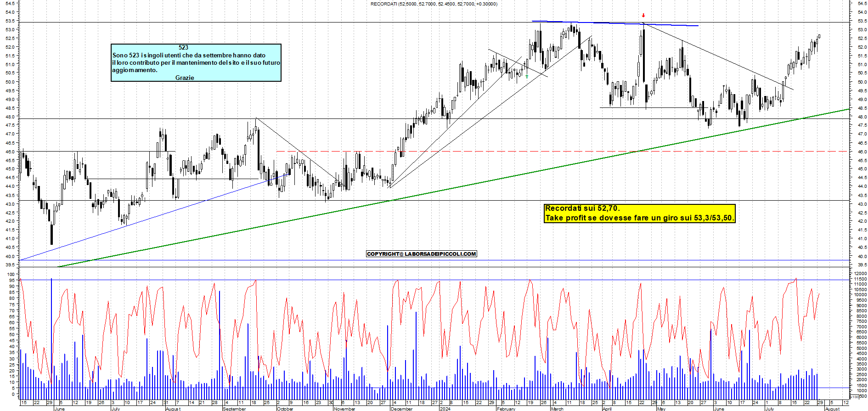The image size is (868, 411).
Task: Click the "6000" value on the volume scale
Action: [x=861, y=338]
